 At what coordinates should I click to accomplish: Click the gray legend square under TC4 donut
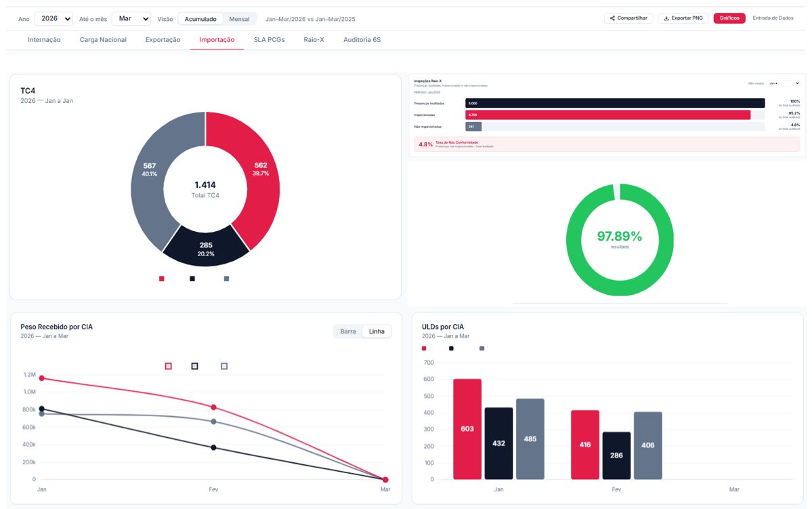pos(226,279)
